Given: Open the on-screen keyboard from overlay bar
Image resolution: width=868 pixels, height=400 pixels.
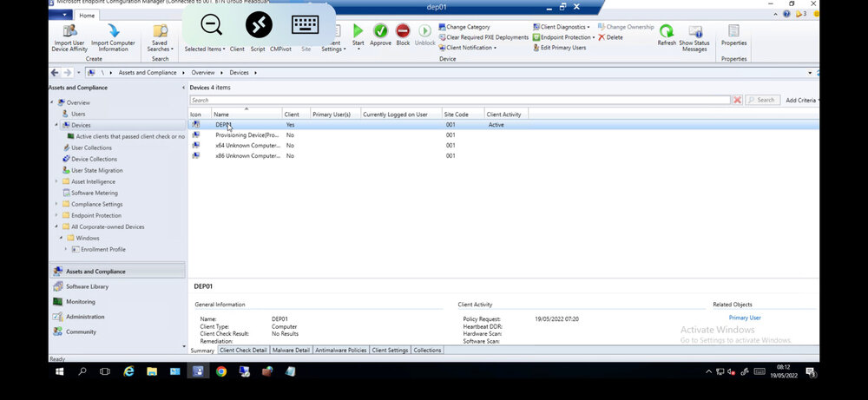Looking at the screenshot, I should (x=305, y=25).
